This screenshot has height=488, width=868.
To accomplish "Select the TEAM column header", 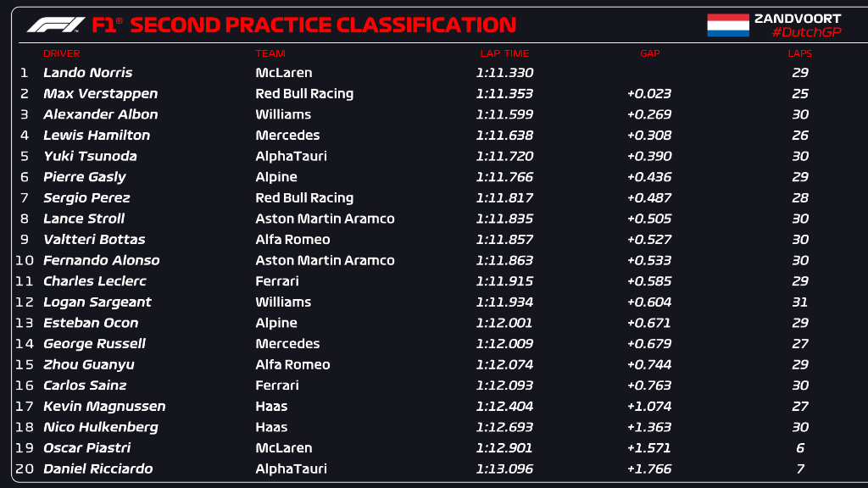I will pos(270,53).
